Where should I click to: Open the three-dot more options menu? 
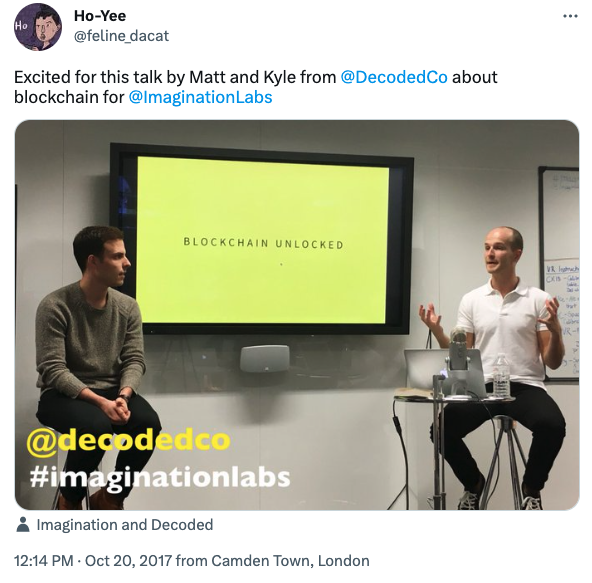[570, 16]
